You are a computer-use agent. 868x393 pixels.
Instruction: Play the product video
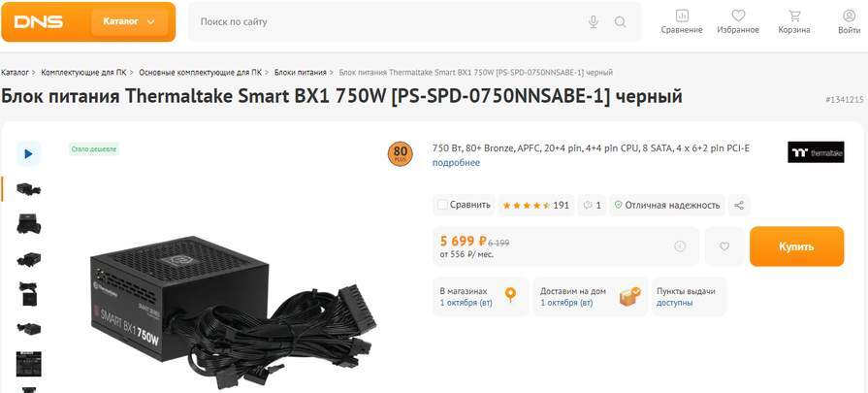[x=28, y=153]
